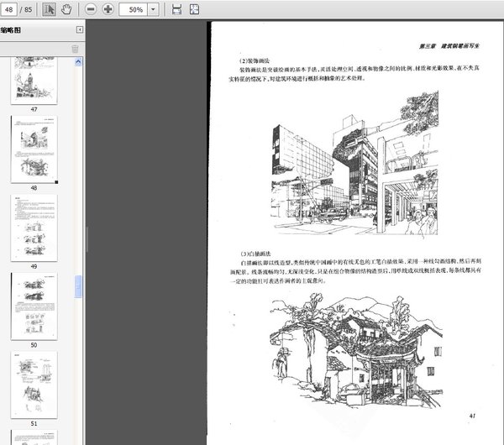Zoom out with the minus button
The width and height of the screenshot is (504, 445).
[x=91, y=9]
